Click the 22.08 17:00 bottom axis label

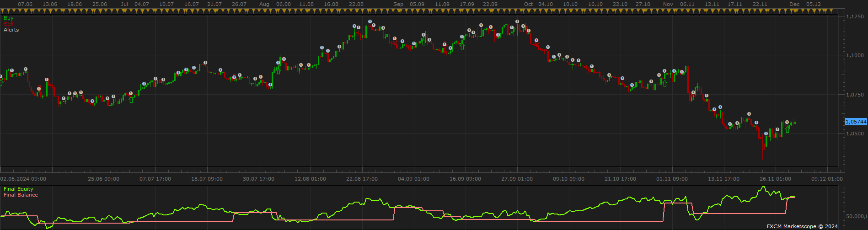pyautogui.click(x=362, y=179)
